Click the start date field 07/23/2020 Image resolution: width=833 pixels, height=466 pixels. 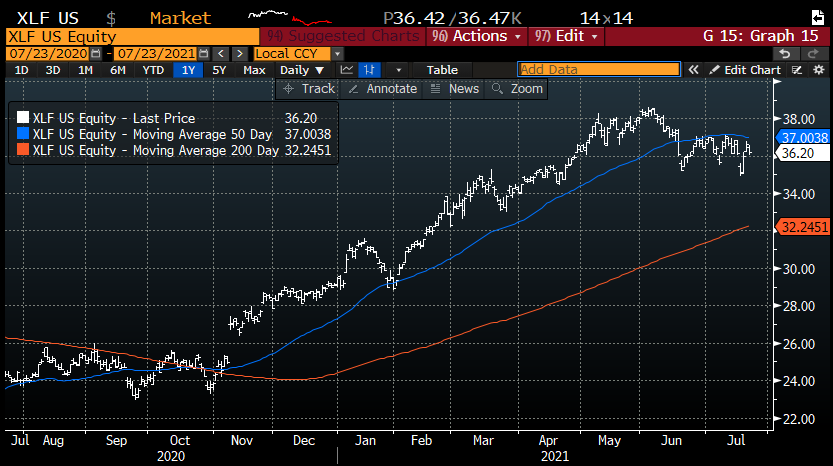coord(48,54)
